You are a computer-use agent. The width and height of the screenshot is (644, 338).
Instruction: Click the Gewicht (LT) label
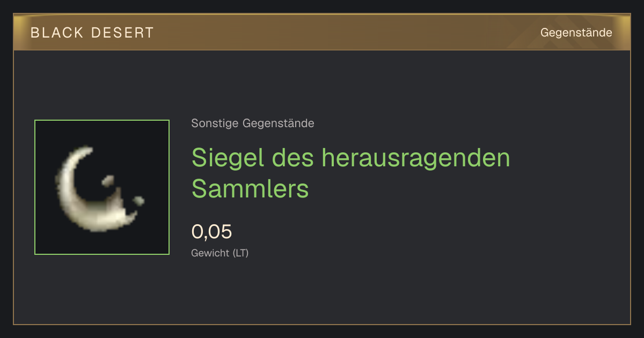220,253
